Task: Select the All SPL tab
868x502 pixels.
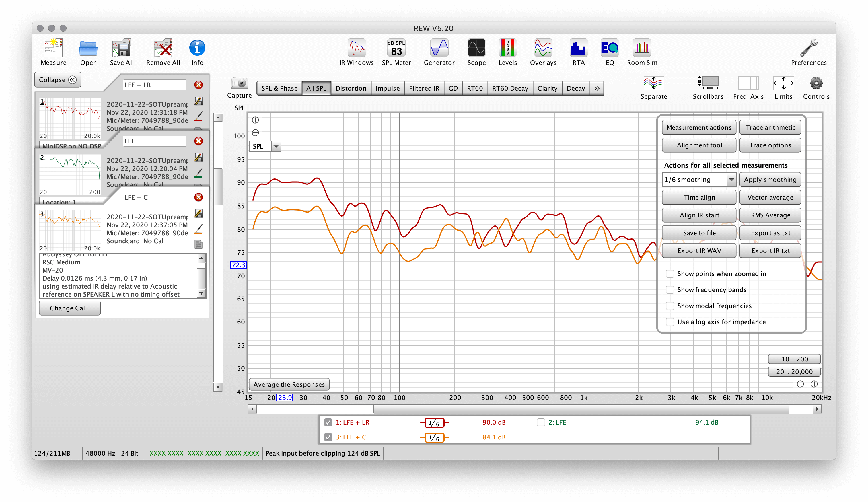Action: [x=316, y=88]
